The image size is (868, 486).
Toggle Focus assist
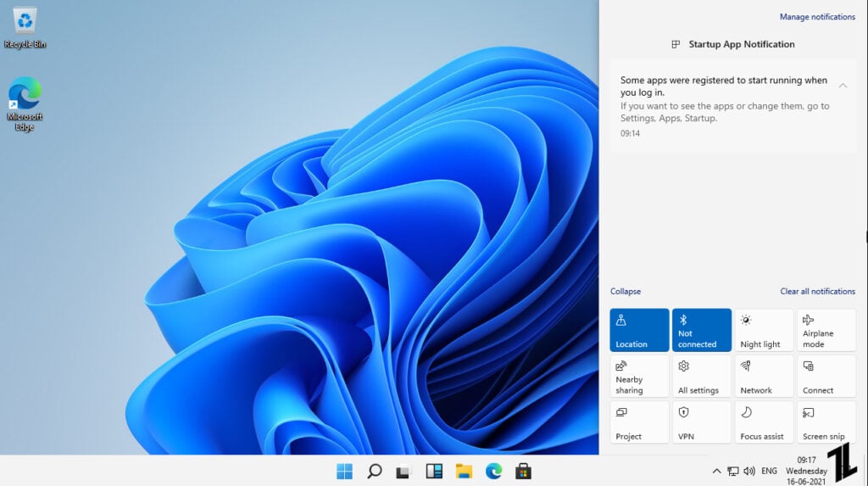764,422
